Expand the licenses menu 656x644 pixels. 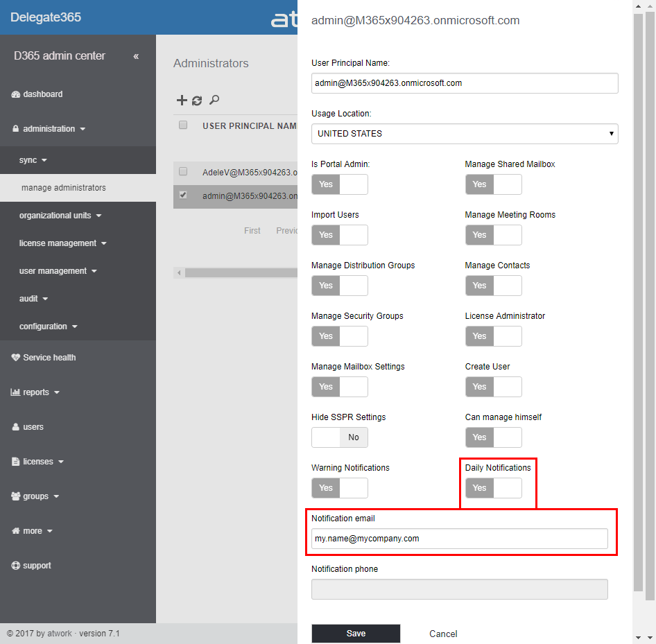37,462
